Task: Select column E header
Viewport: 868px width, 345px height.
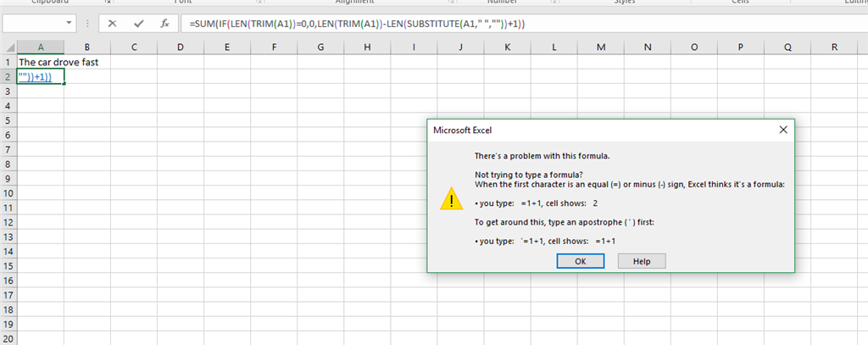Action: pos(227,47)
